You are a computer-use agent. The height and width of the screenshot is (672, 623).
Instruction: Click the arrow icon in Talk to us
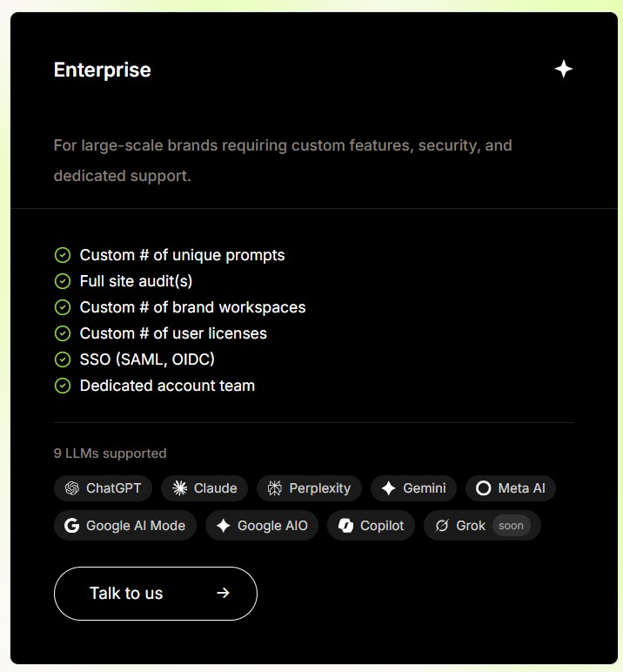click(x=223, y=593)
